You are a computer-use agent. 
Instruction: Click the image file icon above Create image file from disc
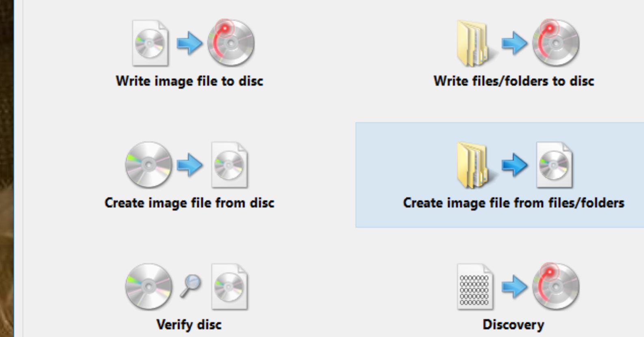coord(229,165)
